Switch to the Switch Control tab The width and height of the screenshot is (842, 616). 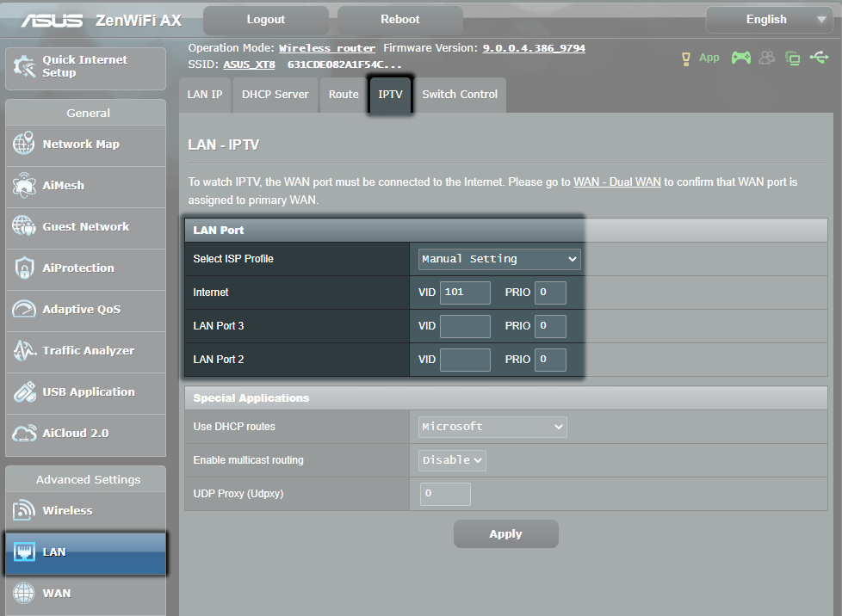[460, 95]
